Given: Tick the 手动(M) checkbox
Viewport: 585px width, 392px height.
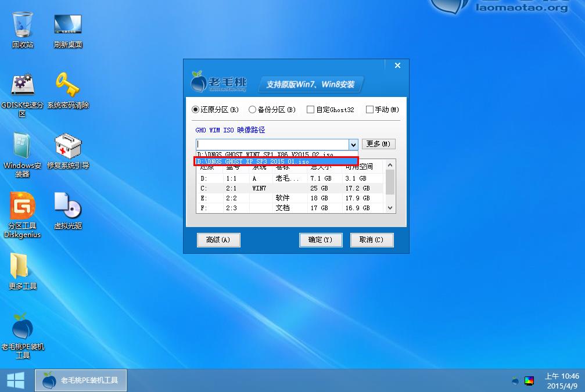Looking at the screenshot, I should (x=369, y=110).
